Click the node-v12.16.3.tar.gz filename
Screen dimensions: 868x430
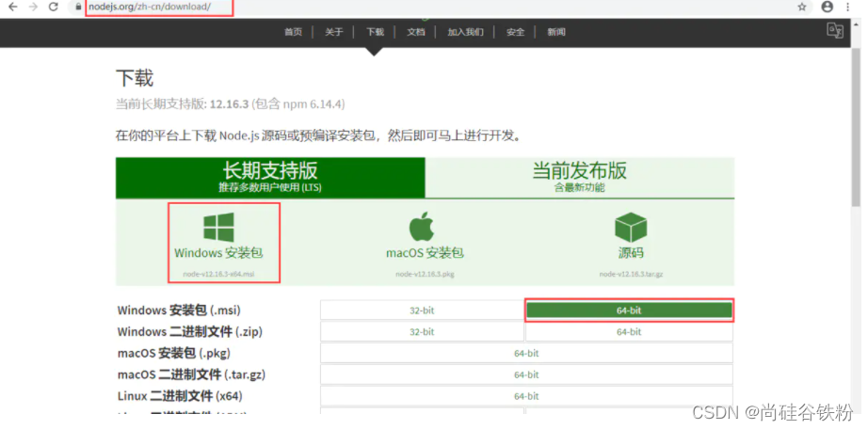coord(631,274)
